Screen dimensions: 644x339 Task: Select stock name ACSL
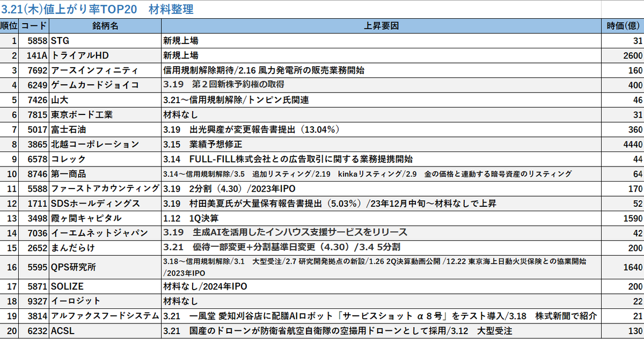105,330
